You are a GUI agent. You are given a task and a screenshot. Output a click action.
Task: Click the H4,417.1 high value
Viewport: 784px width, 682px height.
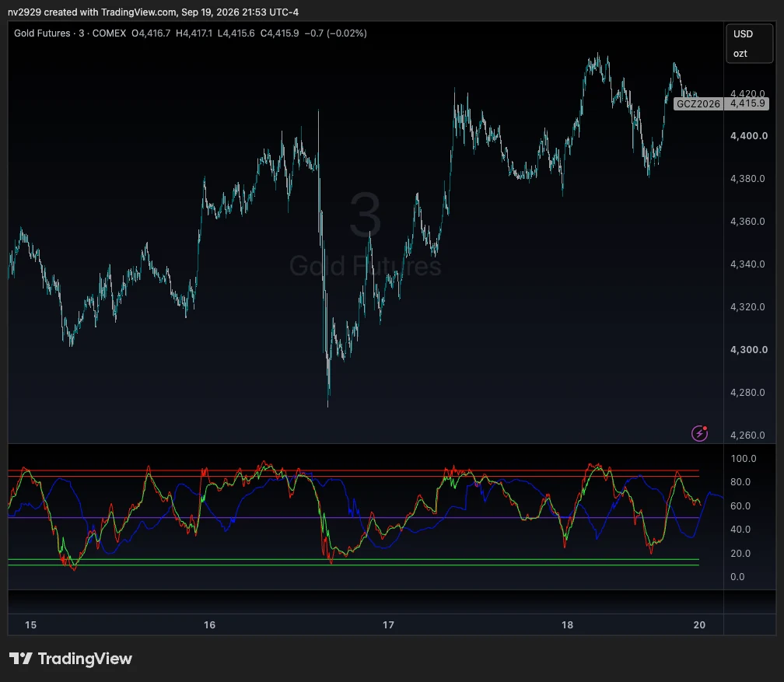[194, 33]
